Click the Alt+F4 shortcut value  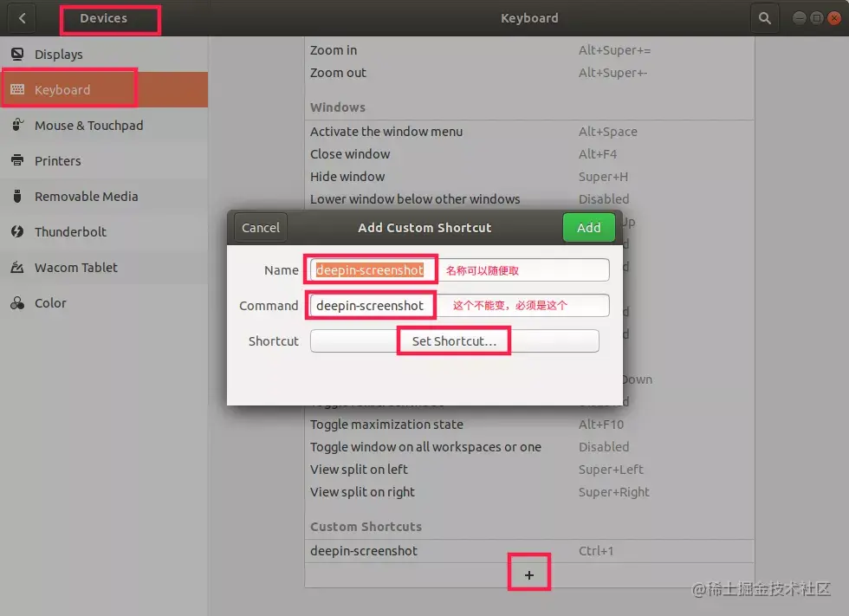click(x=597, y=154)
